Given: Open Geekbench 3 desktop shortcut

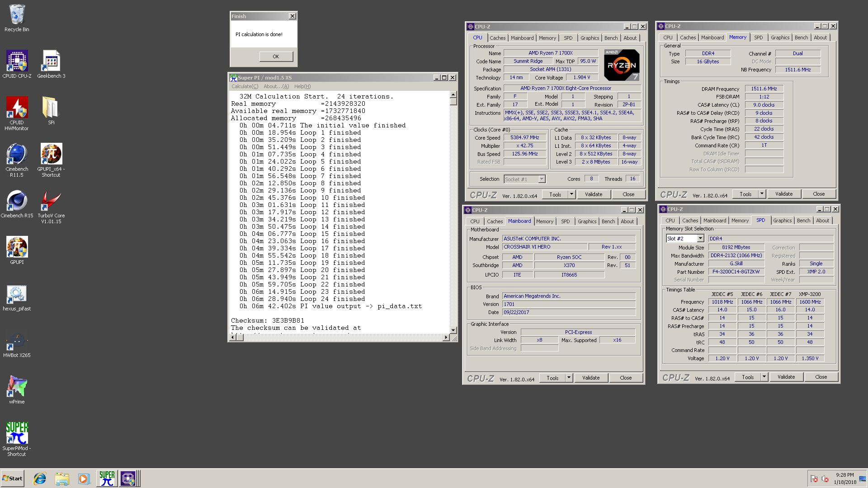Looking at the screenshot, I should pyautogui.click(x=51, y=64).
